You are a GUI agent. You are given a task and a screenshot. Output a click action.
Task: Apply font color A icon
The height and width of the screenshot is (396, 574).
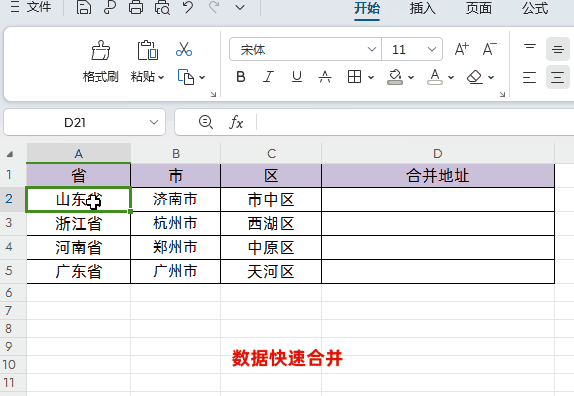tap(435, 77)
